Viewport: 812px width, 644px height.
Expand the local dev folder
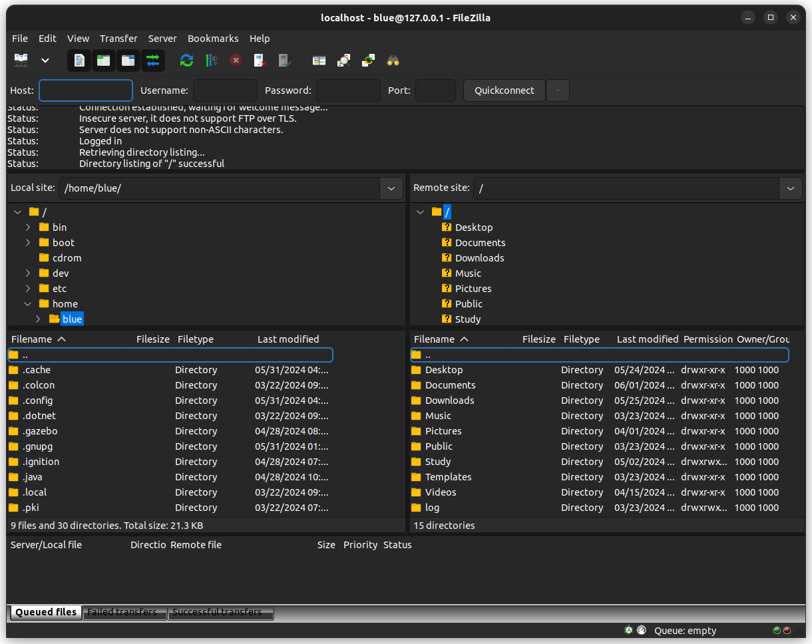tap(28, 273)
